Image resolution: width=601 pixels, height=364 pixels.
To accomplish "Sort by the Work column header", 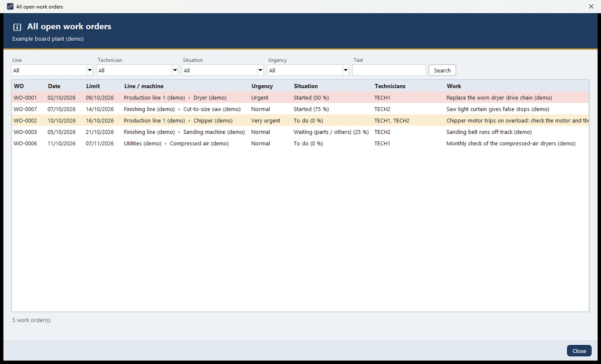I will 454,86.
